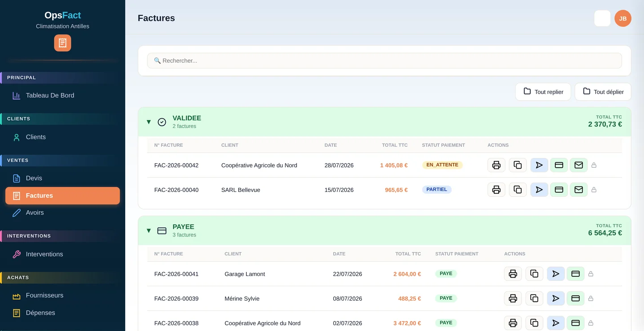Send Garage Lamont invoice via paper plane
This screenshot has height=331, width=644.
pyautogui.click(x=556, y=274)
